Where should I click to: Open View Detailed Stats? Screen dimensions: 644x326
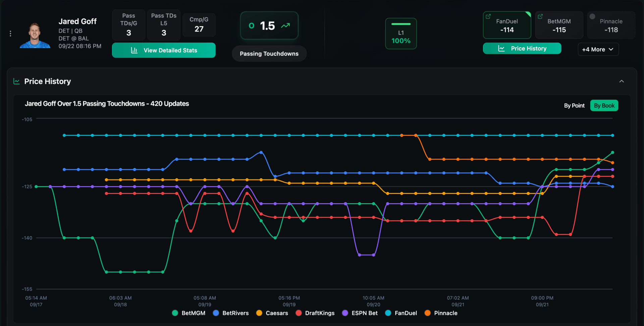click(164, 50)
